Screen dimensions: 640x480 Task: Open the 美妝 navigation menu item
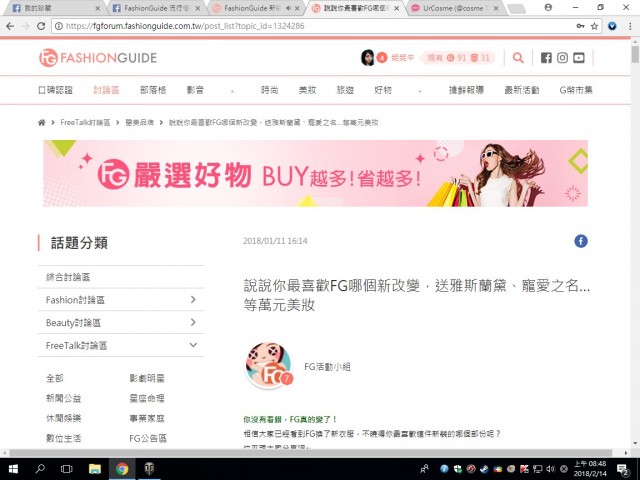[307, 90]
